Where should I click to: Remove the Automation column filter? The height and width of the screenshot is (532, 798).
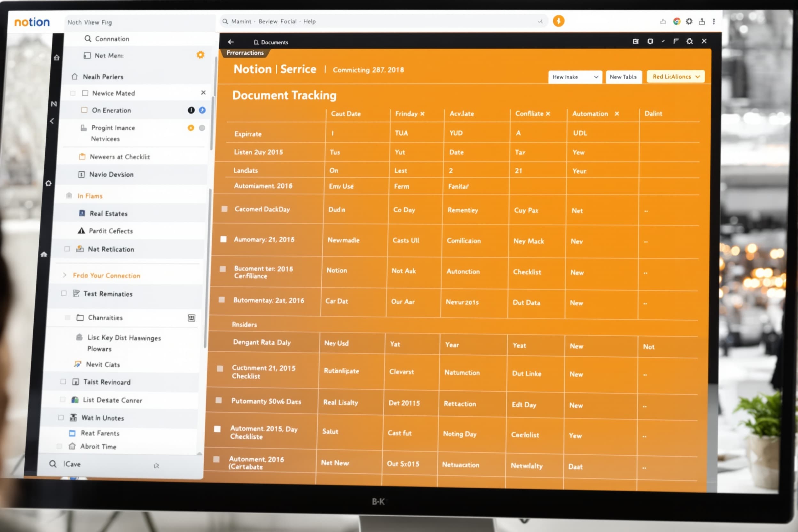click(x=617, y=114)
